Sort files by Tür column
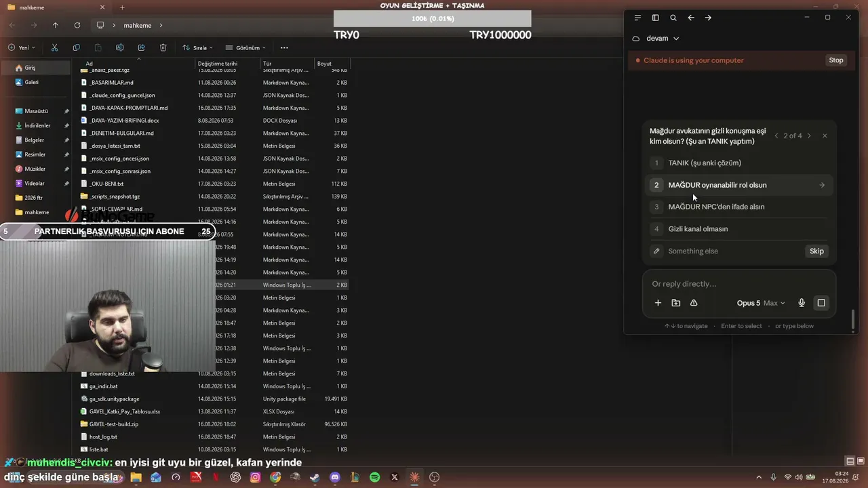This screenshot has width=868, height=488. (288, 64)
